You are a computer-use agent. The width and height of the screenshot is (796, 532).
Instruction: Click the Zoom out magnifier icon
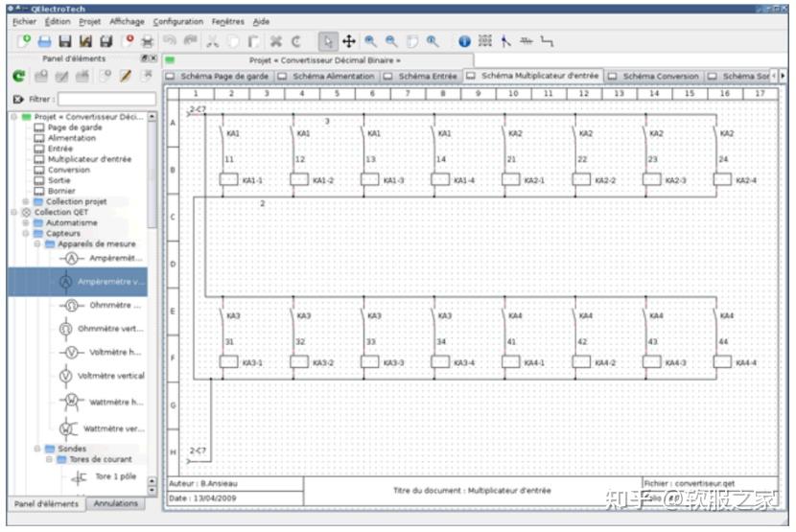click(391, 41)
